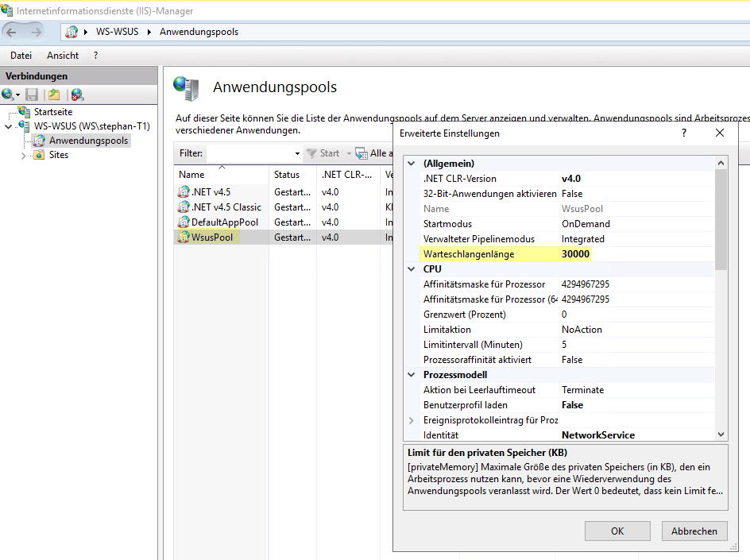Viewport: 750px width, 560px height.
Task: Select Anwendungspools tree item
Action: pos(88,141)
